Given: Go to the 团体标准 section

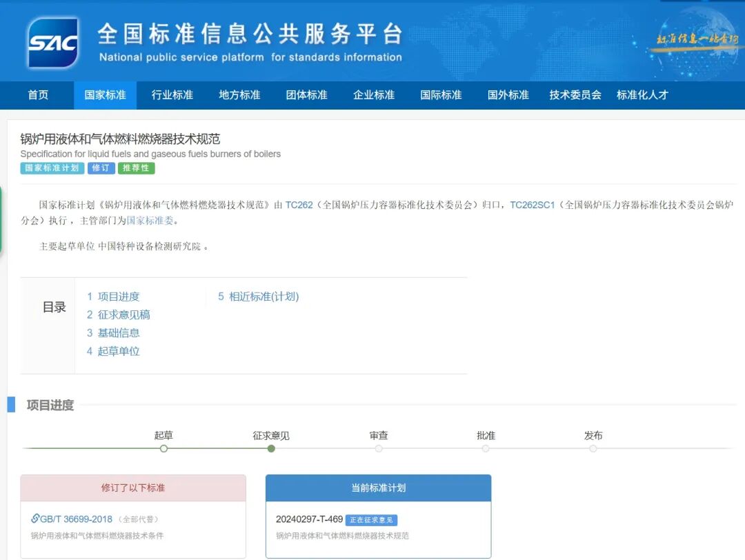Looking at the screenshot, I should (307, 95).
